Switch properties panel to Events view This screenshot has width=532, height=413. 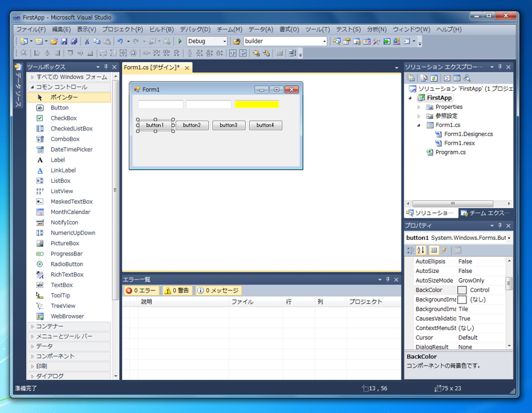click(444, 251)
